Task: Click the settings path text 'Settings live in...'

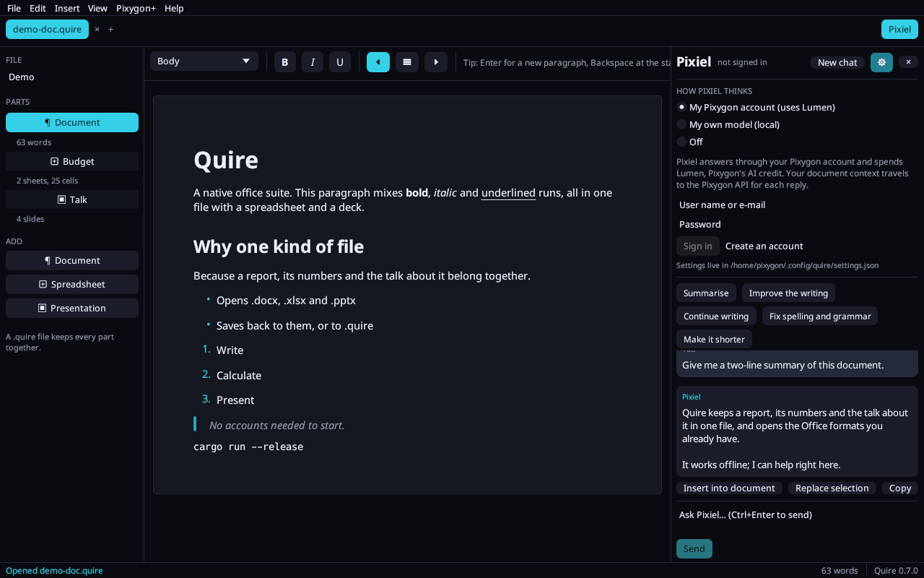Action: (x=777, y=265)
